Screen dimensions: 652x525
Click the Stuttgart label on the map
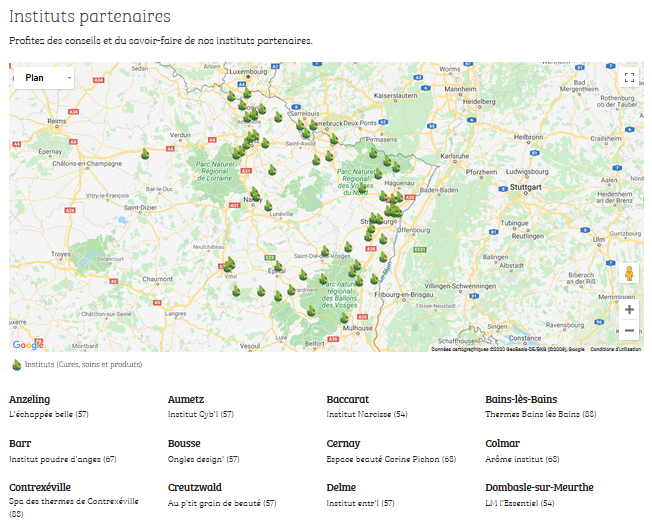(x=526, y=187)
